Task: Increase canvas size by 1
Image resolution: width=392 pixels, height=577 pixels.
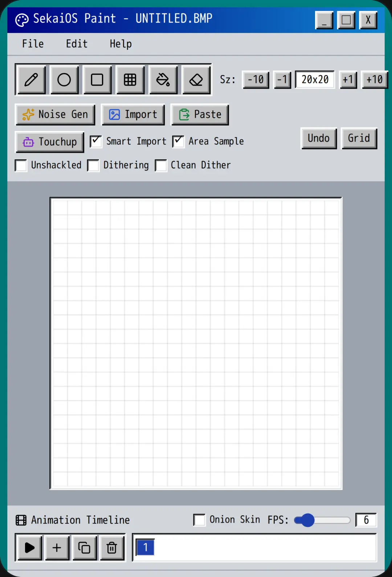Action: point(348,79)
